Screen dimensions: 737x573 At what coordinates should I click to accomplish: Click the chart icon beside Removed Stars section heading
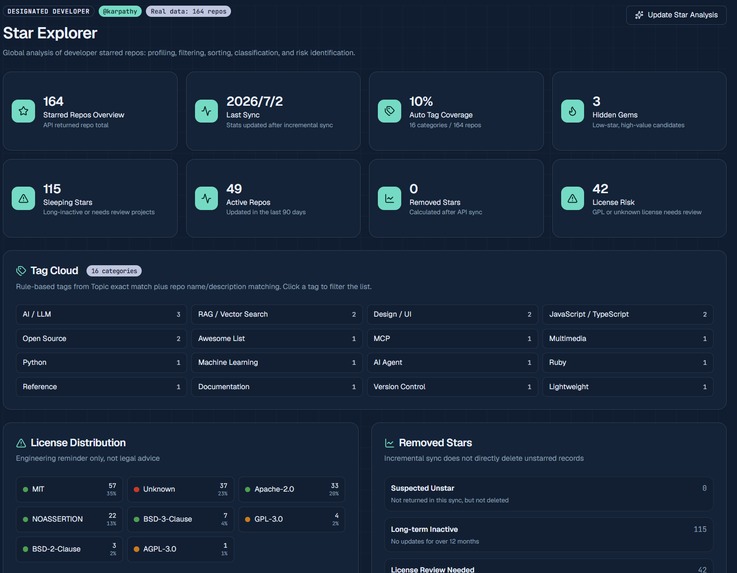(x=389, y=443)
